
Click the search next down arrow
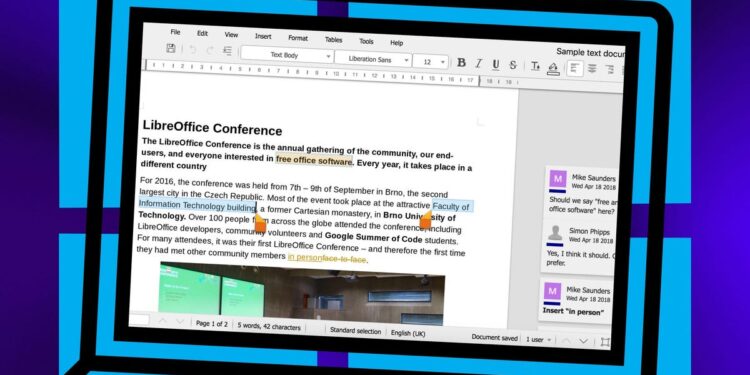coord(180,322)
